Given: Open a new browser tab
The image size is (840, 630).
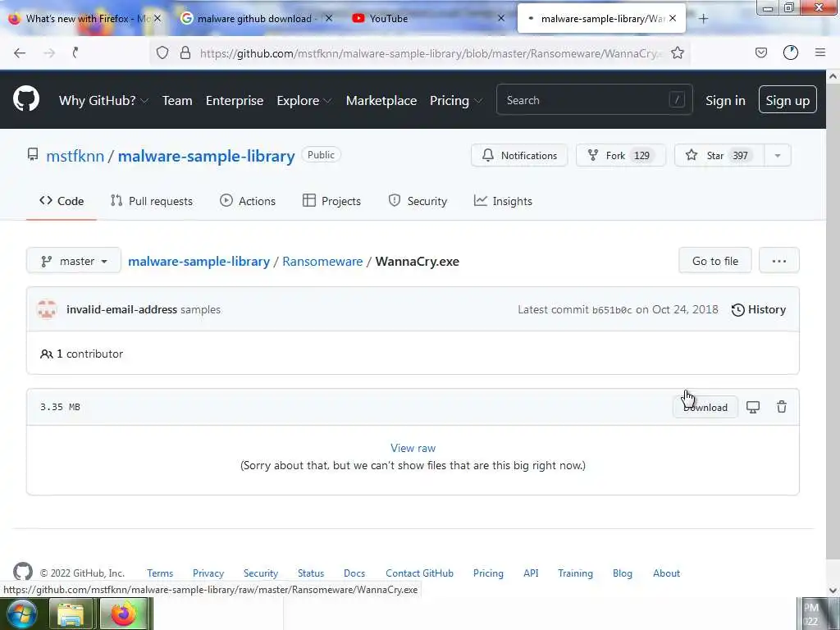Looking at the screenshot, I should [x=703, y=19].
